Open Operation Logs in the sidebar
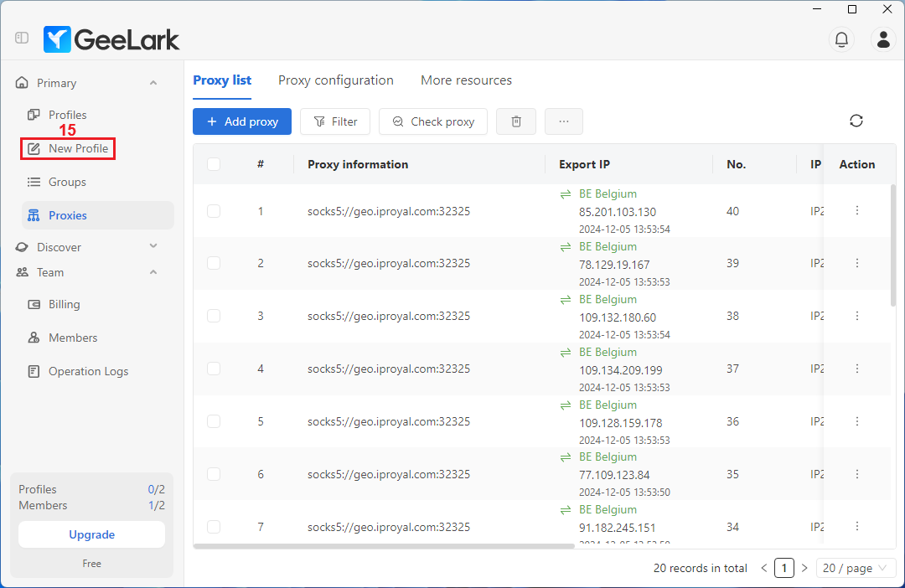This screenshot has width=905, height=588. (x=88, y=371)
